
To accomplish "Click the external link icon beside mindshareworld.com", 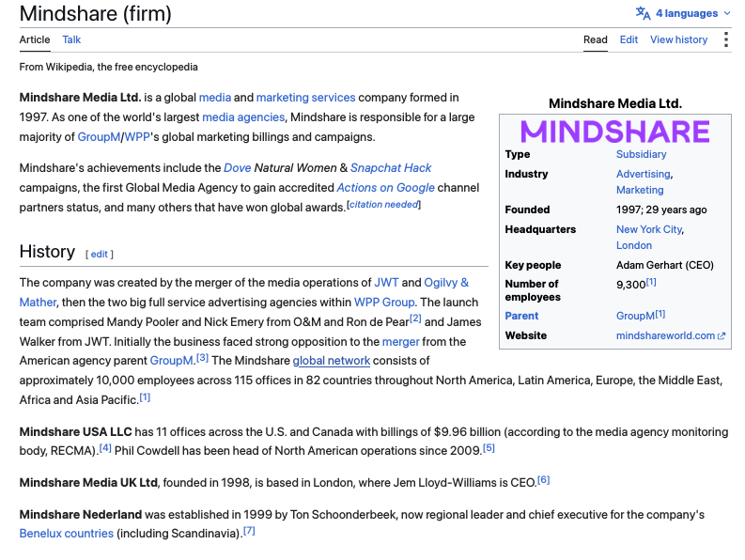I will tap(722, 335).
